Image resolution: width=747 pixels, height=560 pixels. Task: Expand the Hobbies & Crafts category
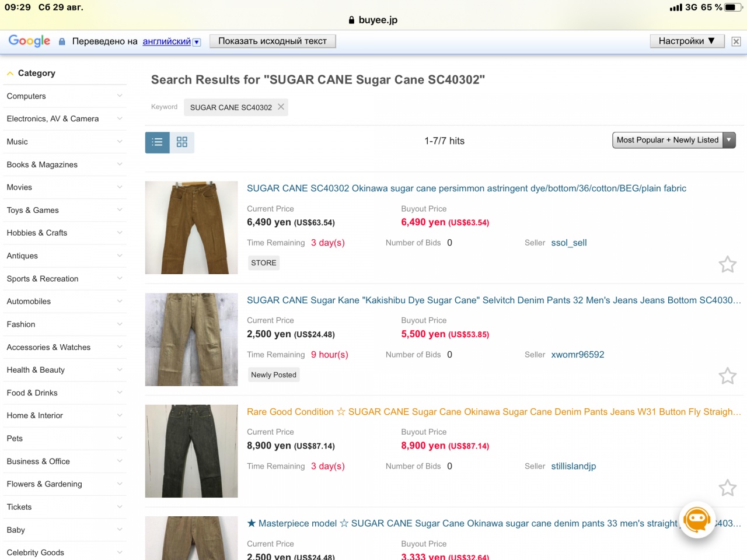65,233
